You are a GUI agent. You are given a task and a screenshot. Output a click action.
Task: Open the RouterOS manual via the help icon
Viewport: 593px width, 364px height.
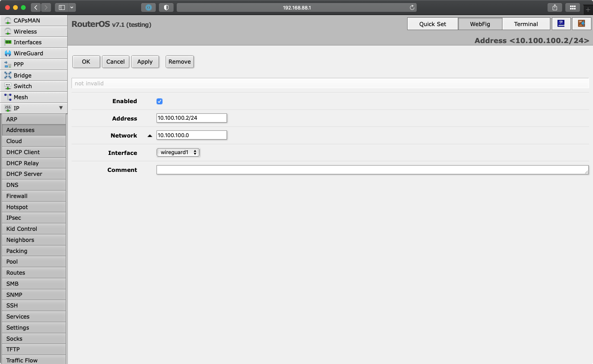point(561,24)
